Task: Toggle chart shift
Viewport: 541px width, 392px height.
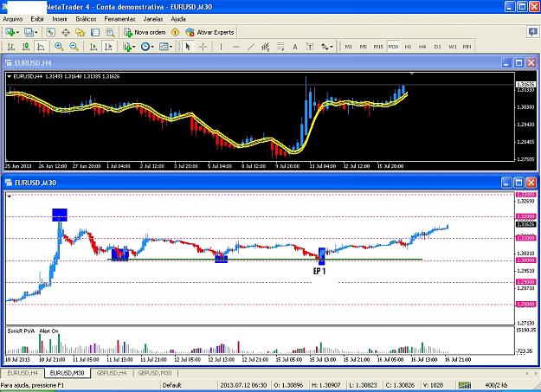Action: pos(109,47)
